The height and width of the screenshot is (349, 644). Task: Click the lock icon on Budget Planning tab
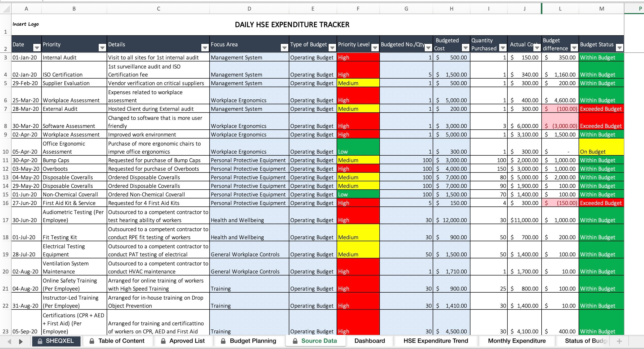pos(223,341)
